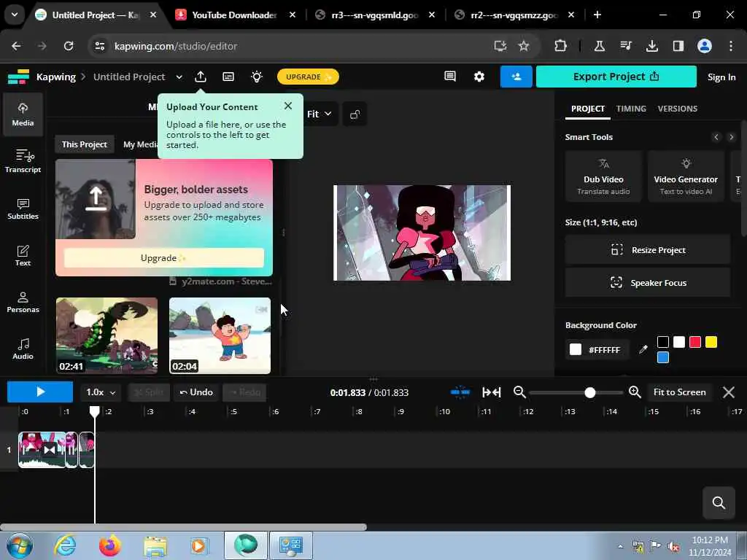This screenshot has height=560, width=747.
Task: Click the Fit to Screen button
Action: point(679,392)
